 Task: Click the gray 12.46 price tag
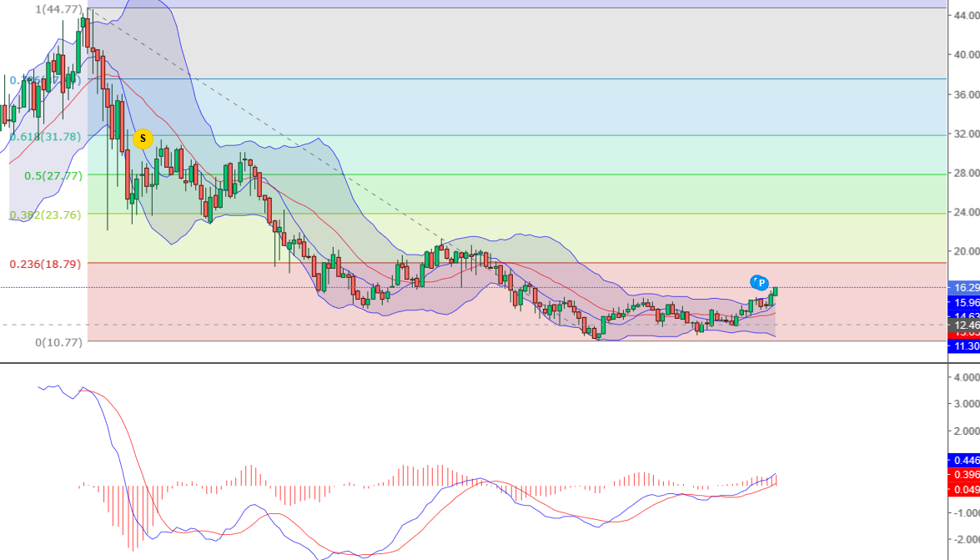click(964, 325)
